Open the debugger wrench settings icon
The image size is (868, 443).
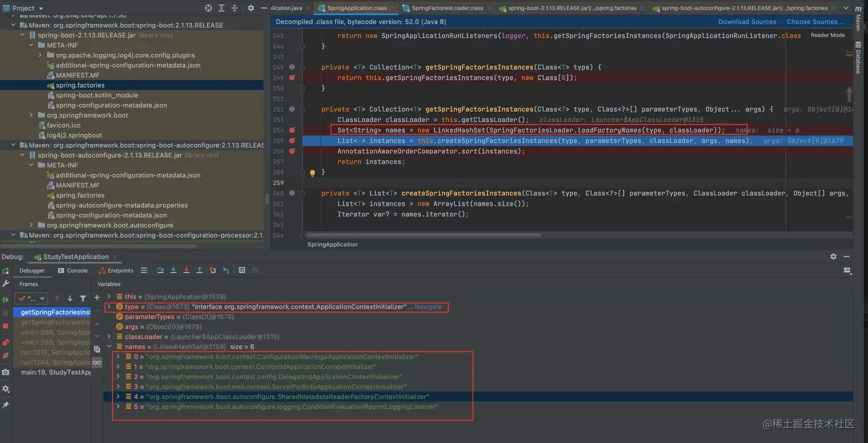pyautogui.click(x=6, y=283)
